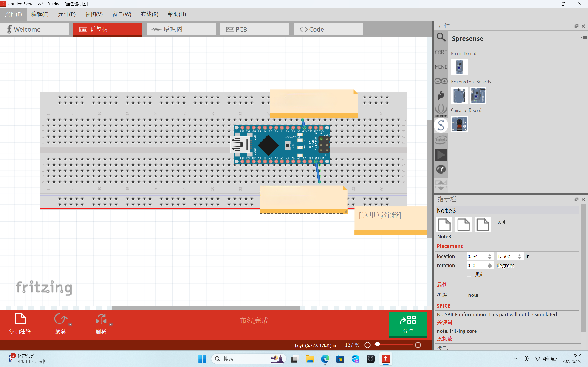Open the 翻转 flip dropdown arrow

click(x=110, y=325)
